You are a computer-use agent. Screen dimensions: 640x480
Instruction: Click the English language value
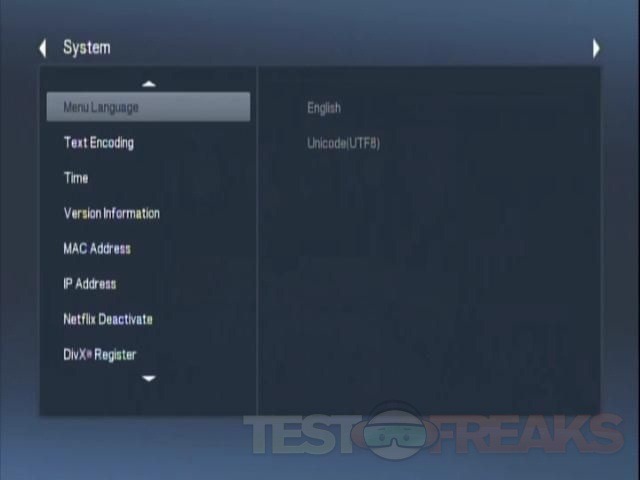coord(324,108)
